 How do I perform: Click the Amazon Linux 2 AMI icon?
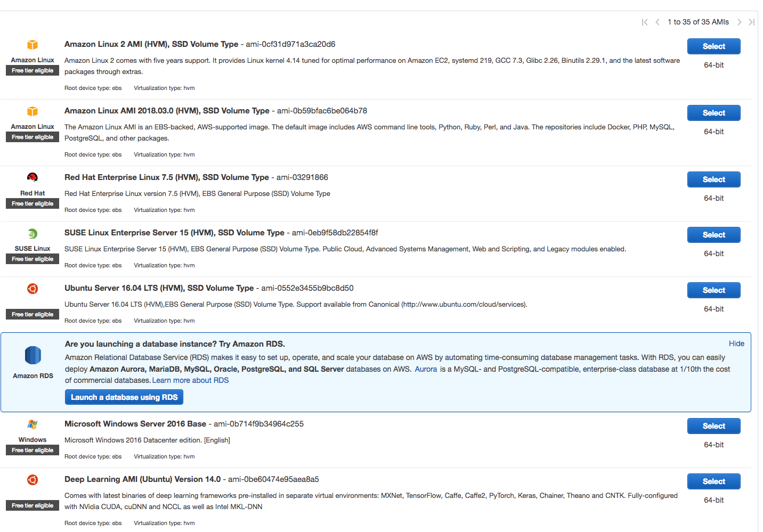point(33,45)
